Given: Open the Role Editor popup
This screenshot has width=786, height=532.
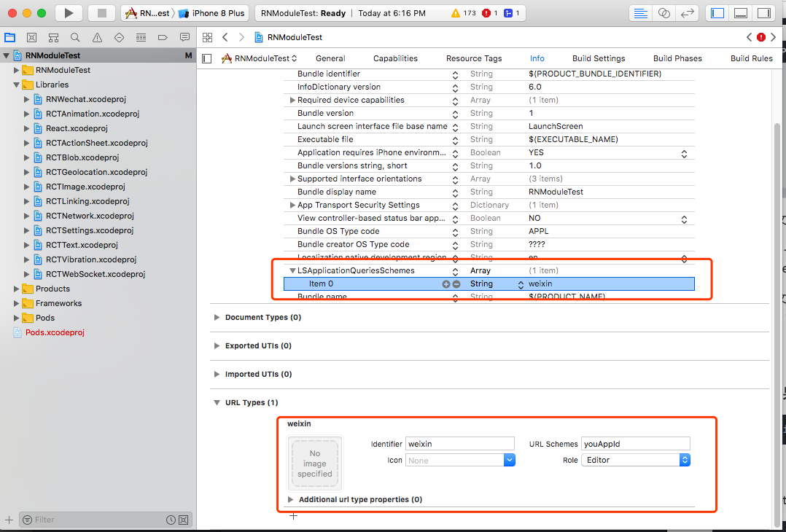Looking at the screenshot, I should [x=636, y=460].
